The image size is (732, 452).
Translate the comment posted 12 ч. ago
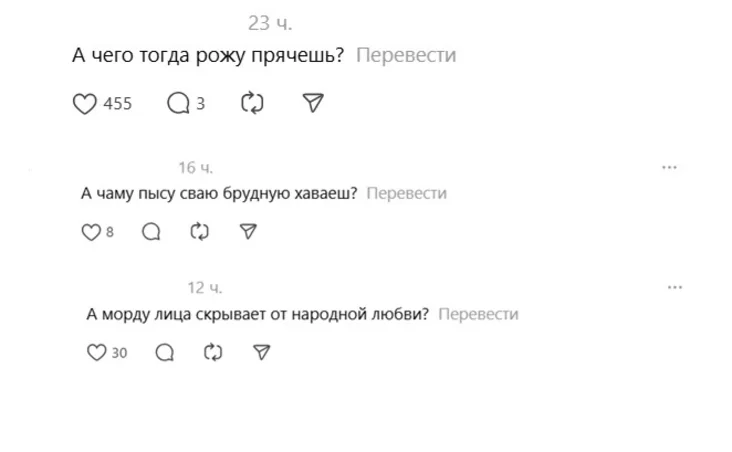click(x=478, y=314)
